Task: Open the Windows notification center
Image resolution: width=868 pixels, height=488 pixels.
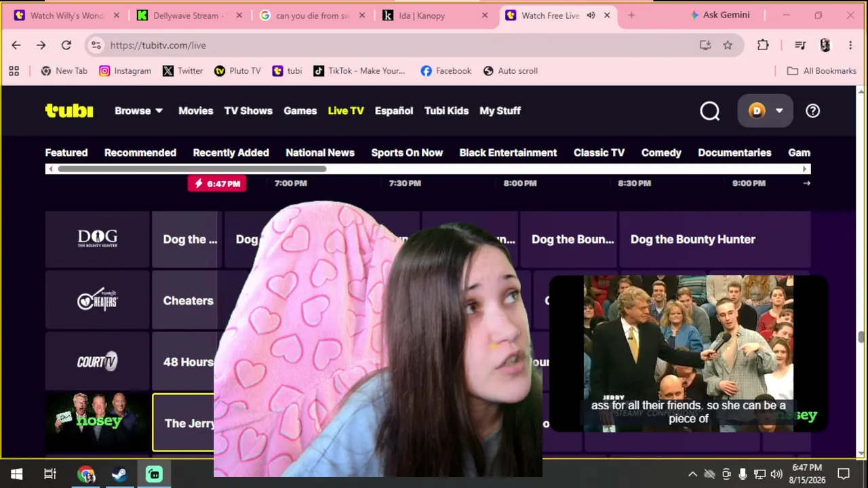Action: [844, 474]
